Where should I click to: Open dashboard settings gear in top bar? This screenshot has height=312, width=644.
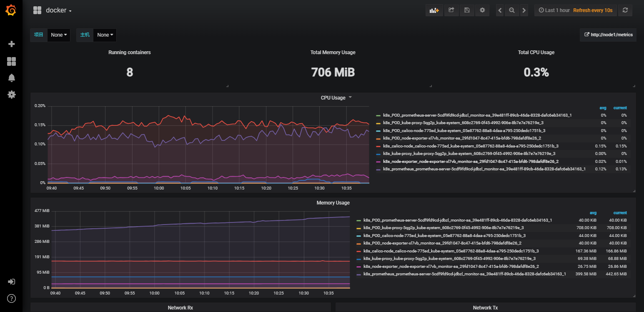coord(482,10)
